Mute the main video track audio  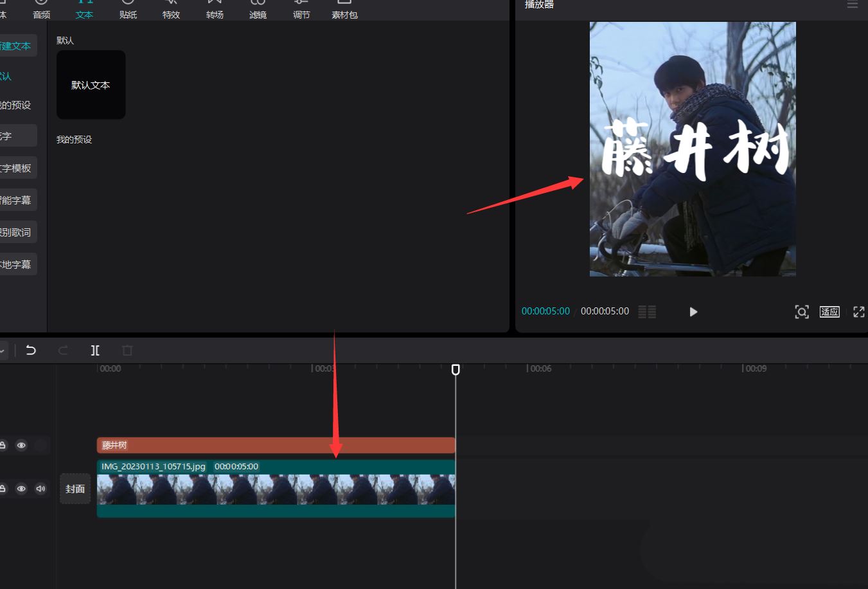40,489
